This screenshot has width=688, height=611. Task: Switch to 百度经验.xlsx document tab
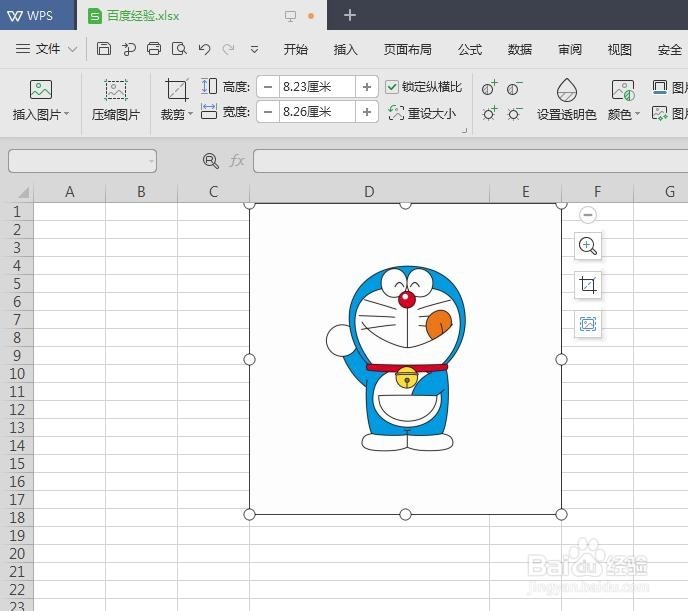pos(143,16)
